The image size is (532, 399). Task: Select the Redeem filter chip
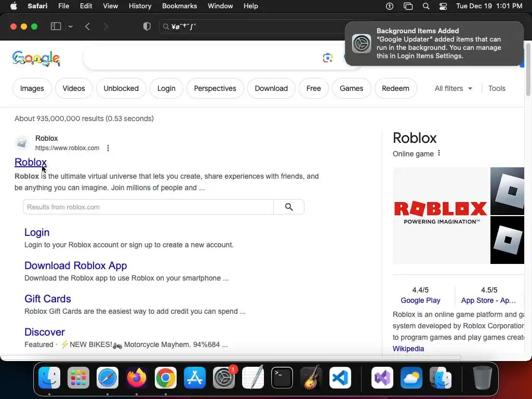pos(395,88)
